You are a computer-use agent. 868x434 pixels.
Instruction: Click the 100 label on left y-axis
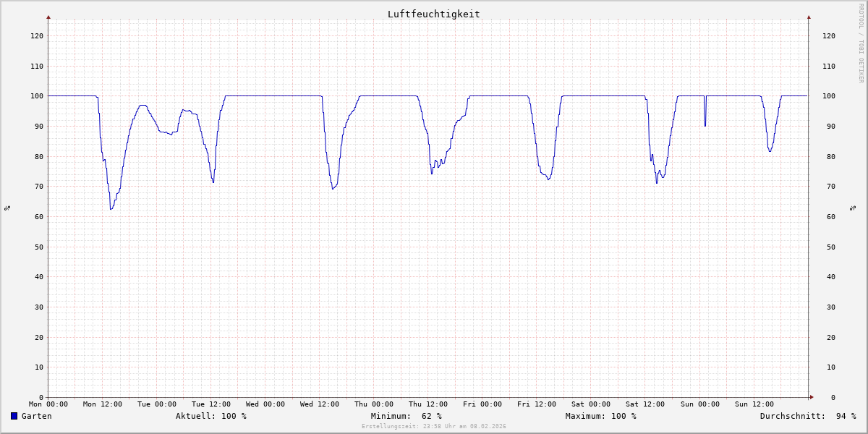37,96
